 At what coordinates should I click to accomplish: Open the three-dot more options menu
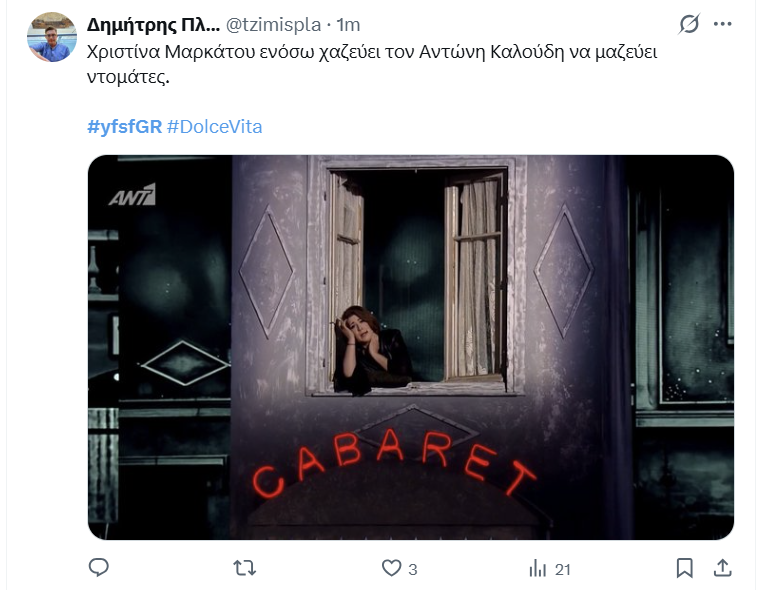coord(722,24)
